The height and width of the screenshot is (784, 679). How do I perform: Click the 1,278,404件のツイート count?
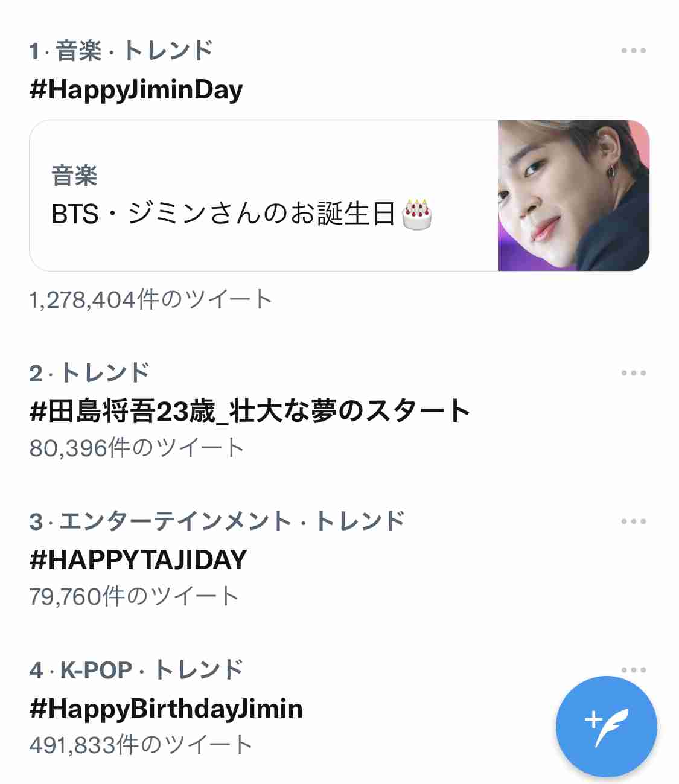click(x=151, y=299)
